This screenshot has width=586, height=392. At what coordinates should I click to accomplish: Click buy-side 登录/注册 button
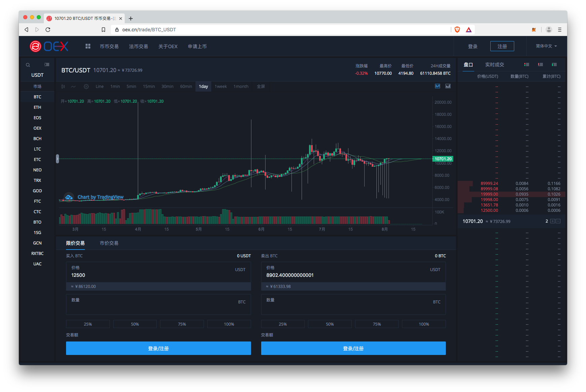pos(158,348)
